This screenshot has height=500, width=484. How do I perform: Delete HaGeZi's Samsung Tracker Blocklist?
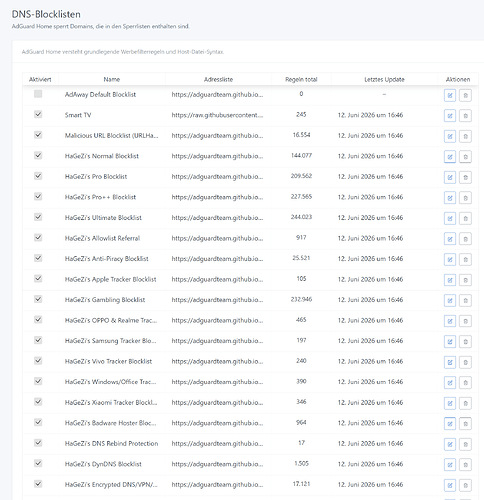pyautogui.click(x=465, y=342)
